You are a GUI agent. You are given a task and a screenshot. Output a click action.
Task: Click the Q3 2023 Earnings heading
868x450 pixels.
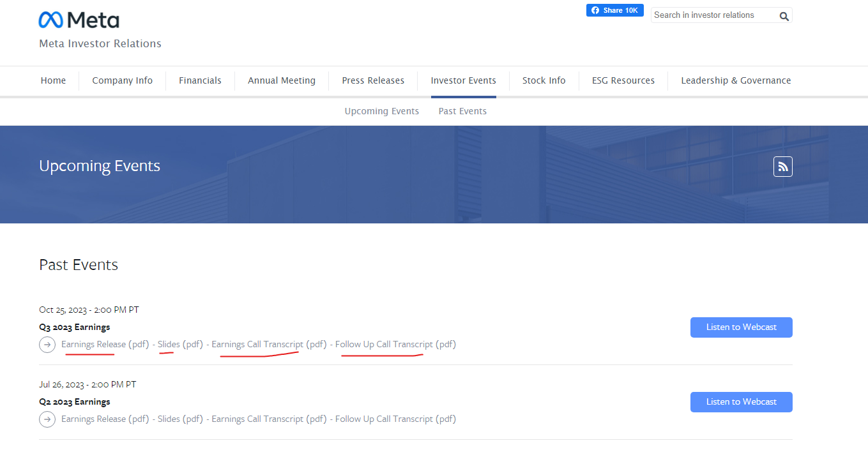point(75,327)
